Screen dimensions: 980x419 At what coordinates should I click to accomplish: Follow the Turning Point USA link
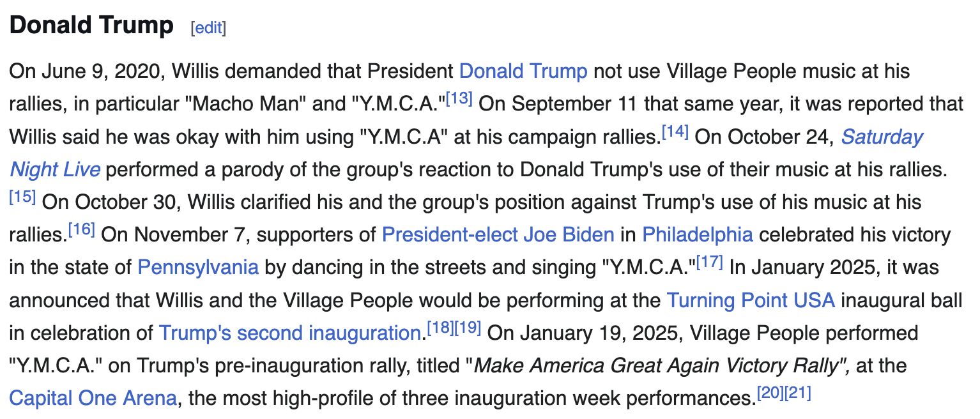pos(751,300)
